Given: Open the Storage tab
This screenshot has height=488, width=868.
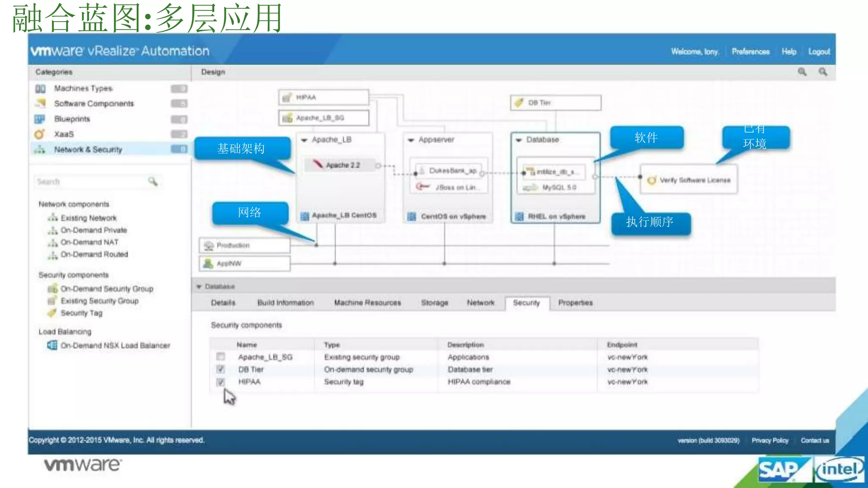Looking at the screenshot, I should 434,303.
